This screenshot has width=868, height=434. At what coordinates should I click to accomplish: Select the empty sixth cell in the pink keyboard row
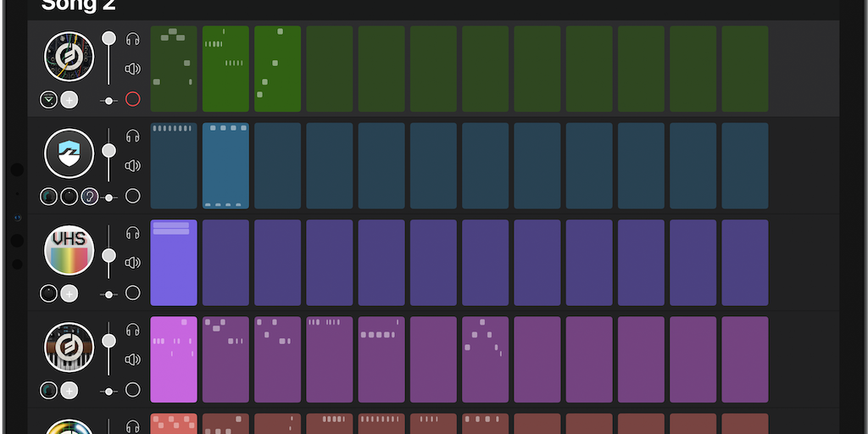pyautogui.click(x=433, y=359)
